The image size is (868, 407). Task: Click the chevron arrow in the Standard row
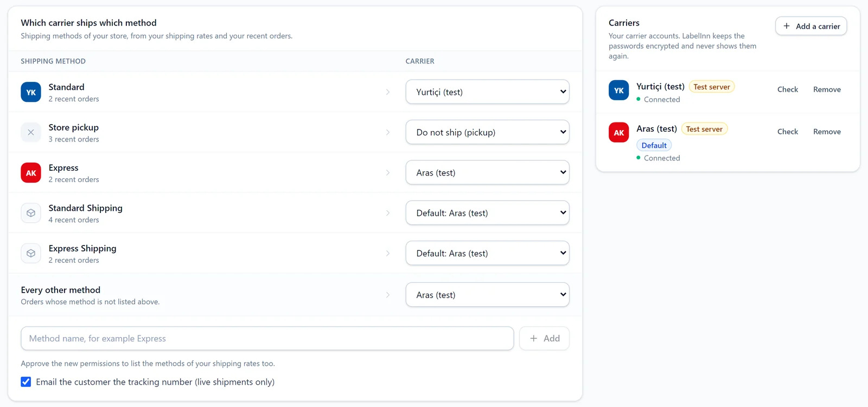coord(388,92)
